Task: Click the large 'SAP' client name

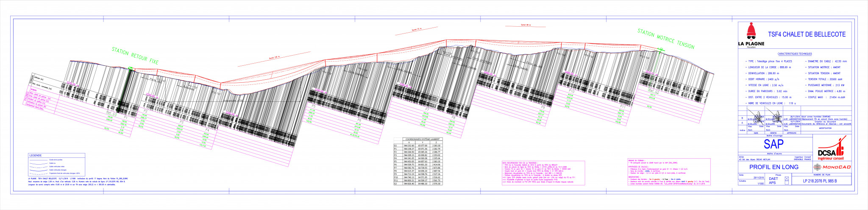Action: click(x=774, y=144)
